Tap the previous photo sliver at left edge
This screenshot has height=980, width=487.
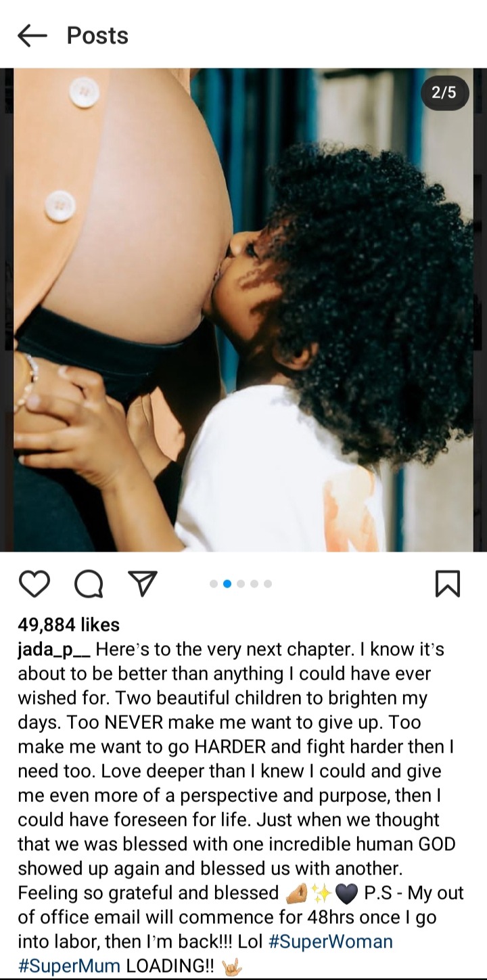(x=6, y=310)
